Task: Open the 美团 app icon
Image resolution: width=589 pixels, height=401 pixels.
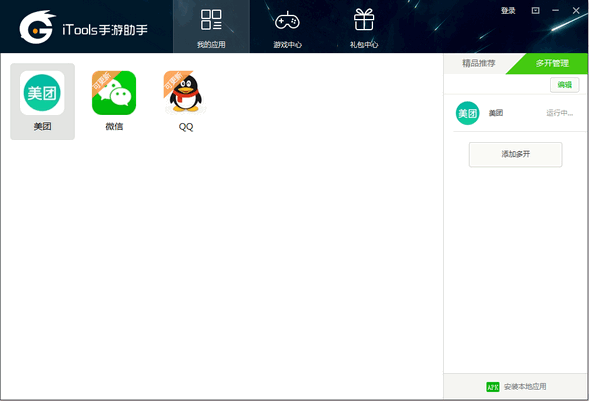Action: [x=42, y=93]
